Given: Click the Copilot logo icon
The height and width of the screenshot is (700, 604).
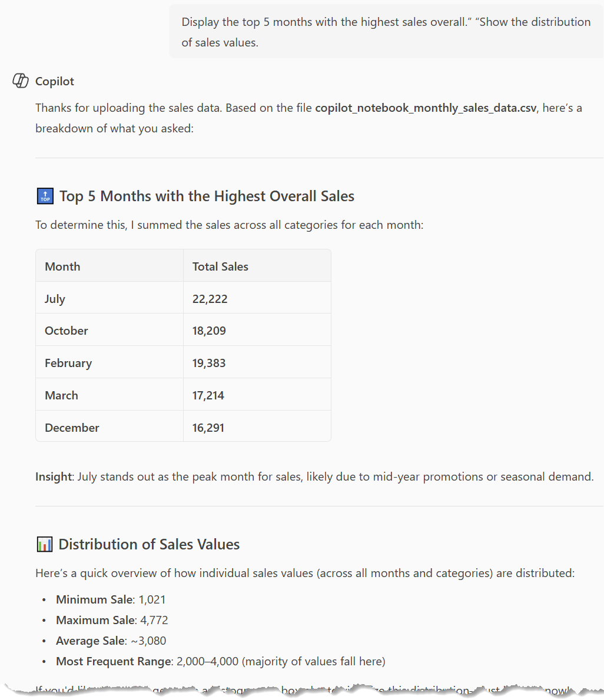Looking at the screenshot, I should (x=21, y=81).
